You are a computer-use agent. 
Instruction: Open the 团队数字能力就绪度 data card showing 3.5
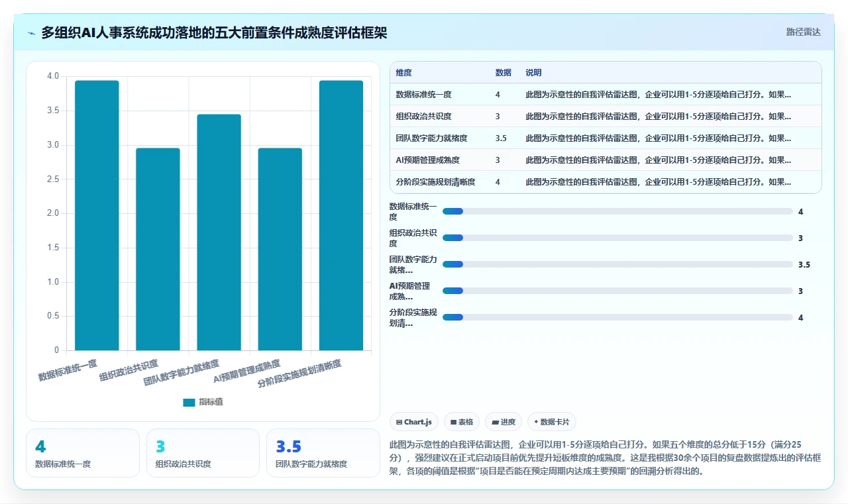(x=323, y=453)
